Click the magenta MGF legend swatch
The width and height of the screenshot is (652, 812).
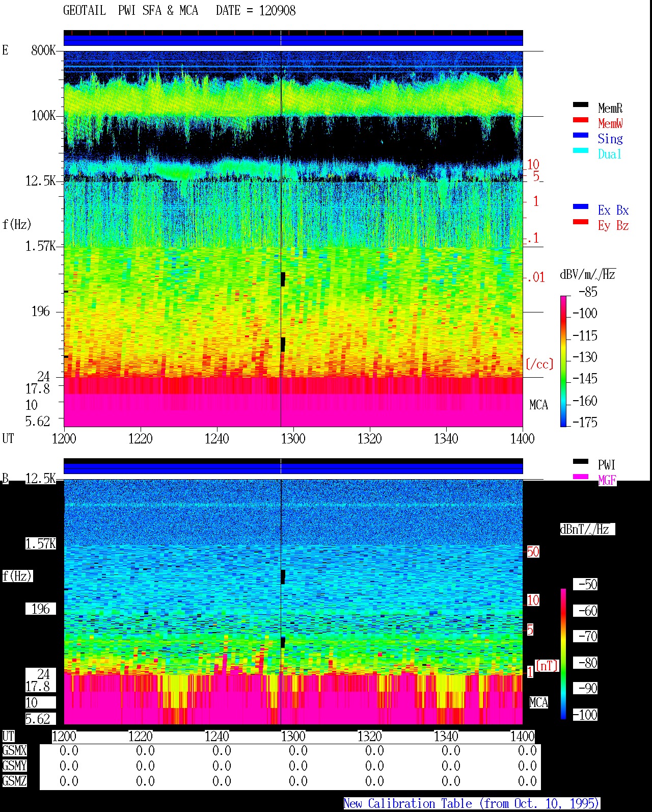[x=581, y=477]
